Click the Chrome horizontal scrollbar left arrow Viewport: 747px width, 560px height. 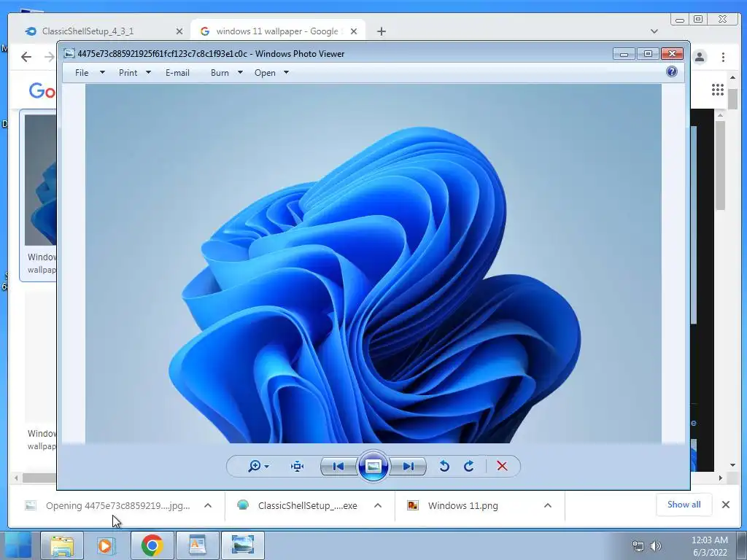16,478
